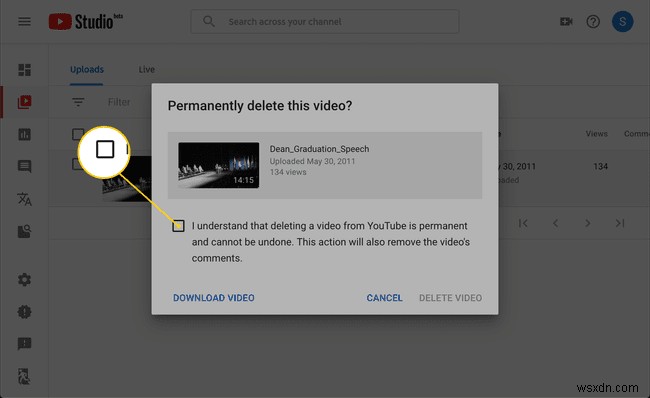Click the create video camera icon

coord(566,22)
